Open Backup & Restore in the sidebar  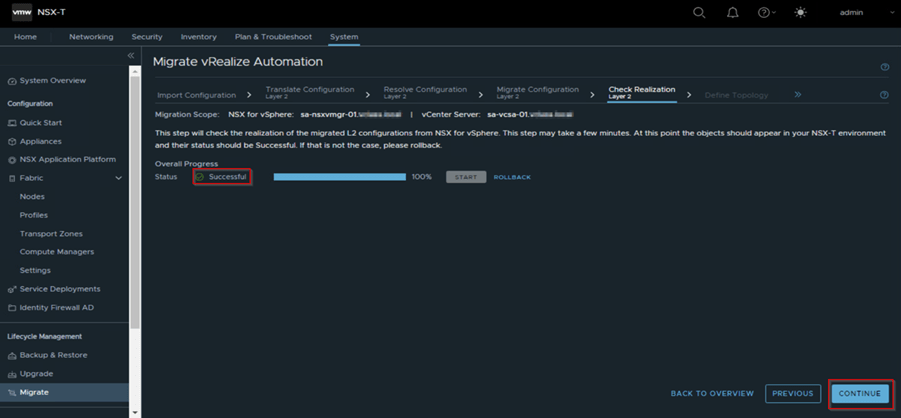click(53, 355)
